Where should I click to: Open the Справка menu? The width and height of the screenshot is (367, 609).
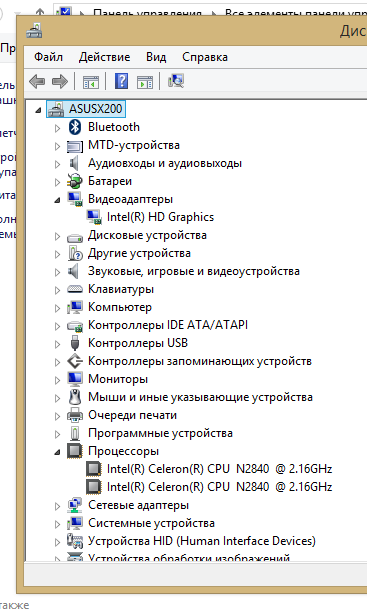coord(205,57)
